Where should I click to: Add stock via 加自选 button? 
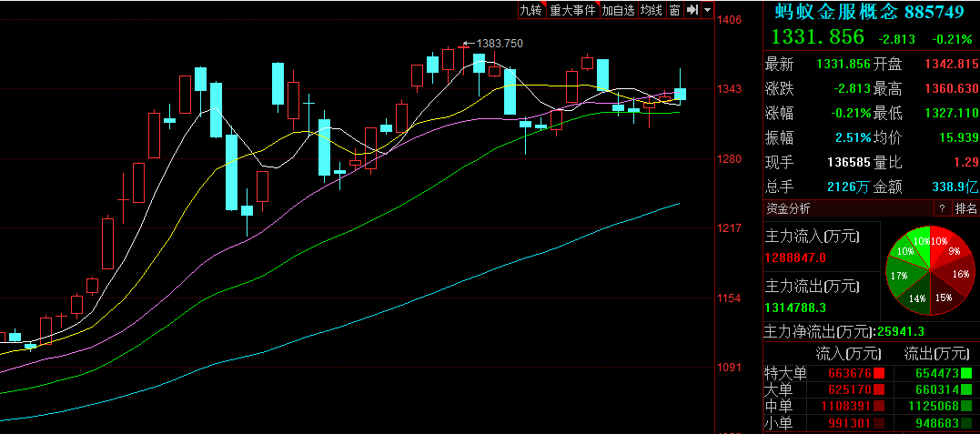point(619,10)
